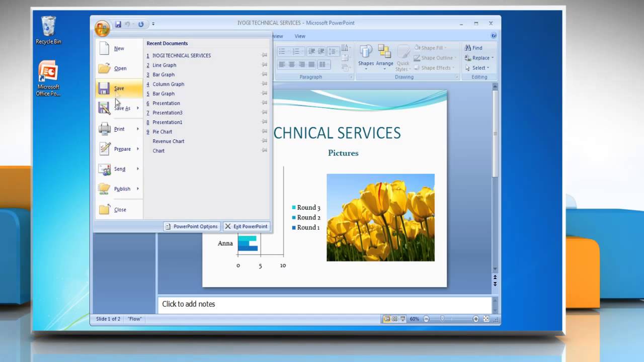
Task: Pin the Column Graph recent document
Action: click(x=265, y=84)
